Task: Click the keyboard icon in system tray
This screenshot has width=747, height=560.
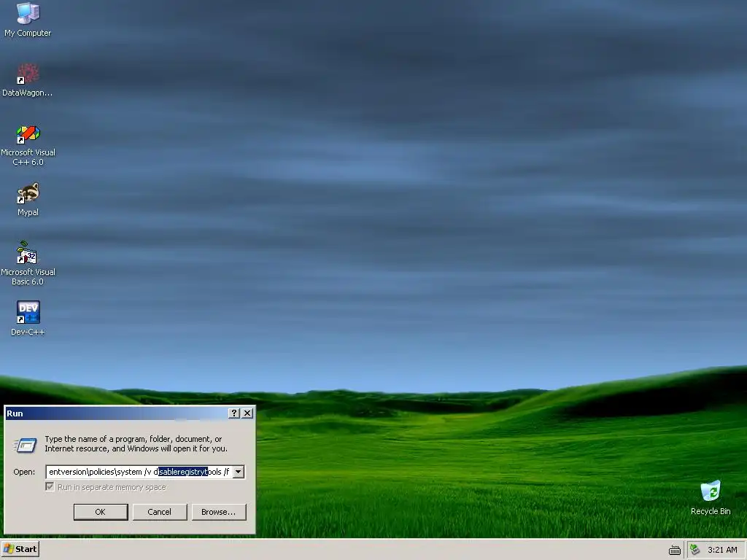Action: point(675,550)
